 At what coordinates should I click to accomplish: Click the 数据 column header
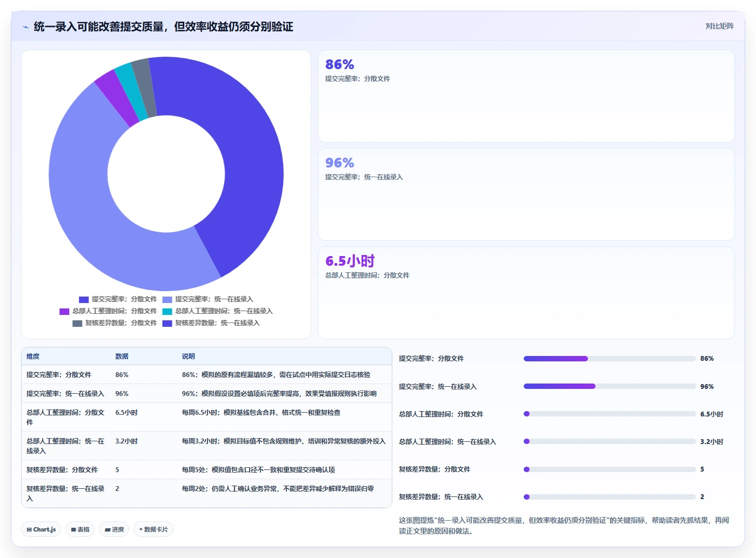click(122, 357)
